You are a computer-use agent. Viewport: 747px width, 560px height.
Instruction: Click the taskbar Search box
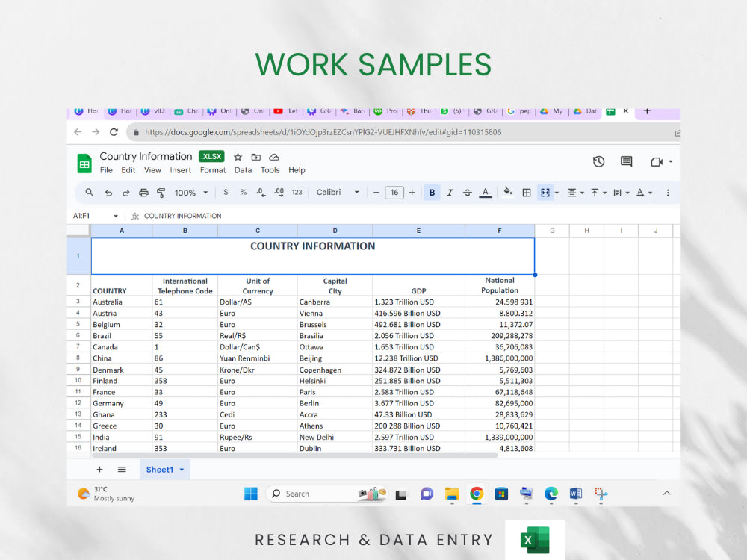326,494
